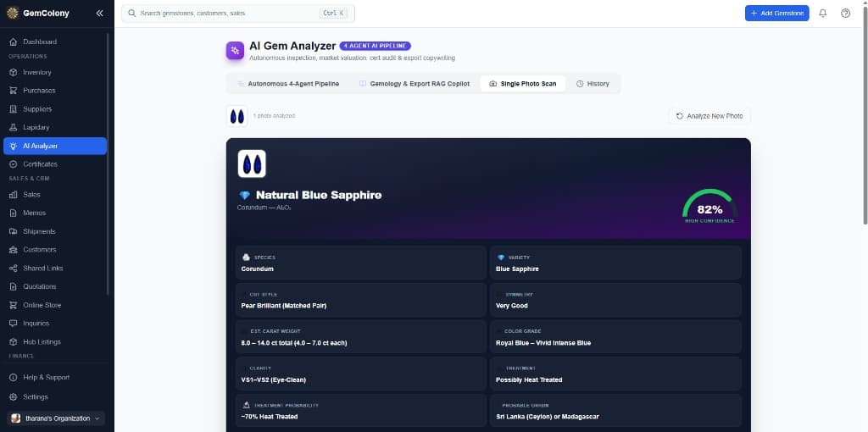
Task: Click the Certificates badge icon
Action: (14, 164)
